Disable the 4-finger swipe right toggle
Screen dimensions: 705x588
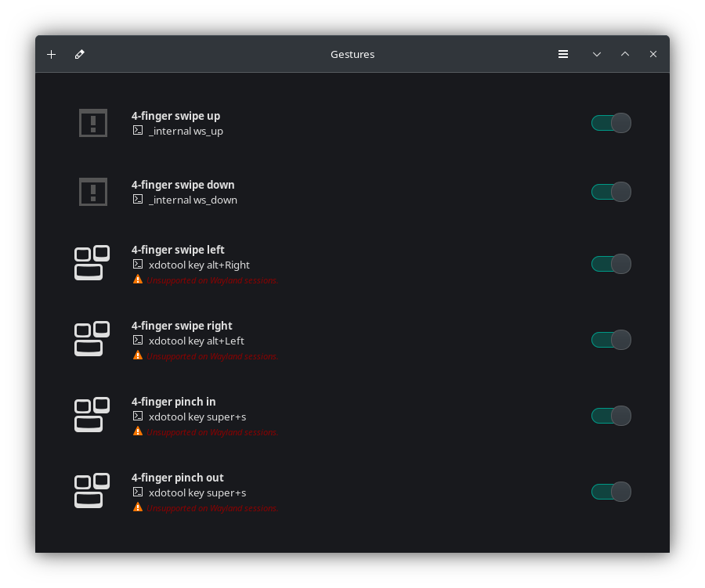[x=611, y=340]
